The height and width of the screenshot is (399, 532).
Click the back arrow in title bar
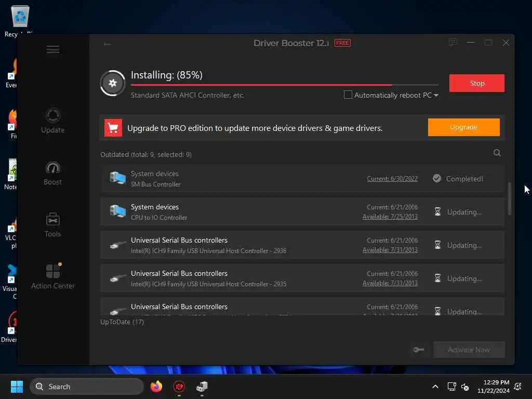pyautogui.click(x=107, y=44)
